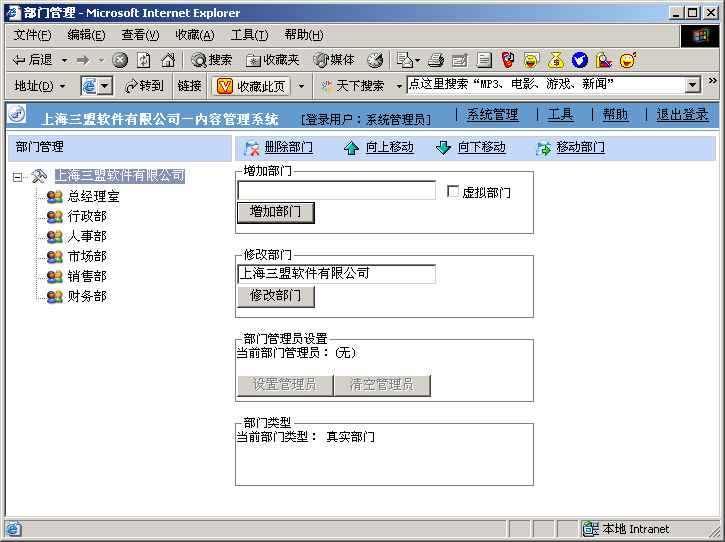Click the History clock icon
Image resolution: width=725 pixels, height=542 pixels.
click(375, 60)
